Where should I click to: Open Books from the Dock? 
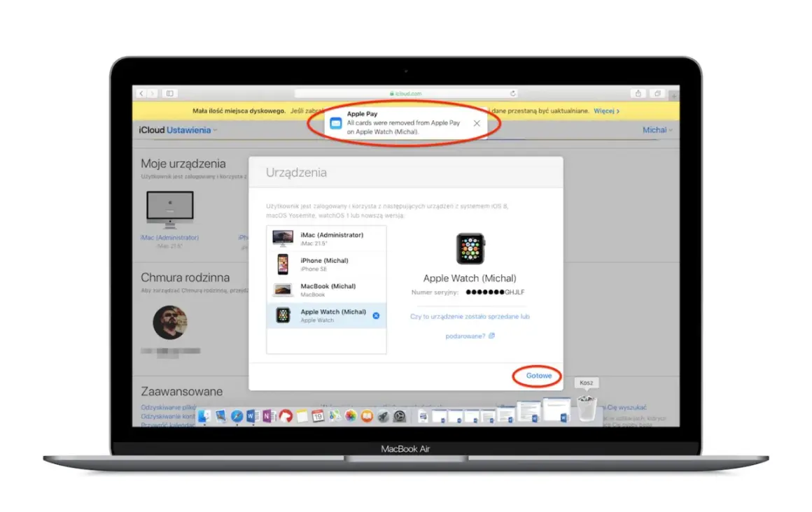(x=367, y=416)
